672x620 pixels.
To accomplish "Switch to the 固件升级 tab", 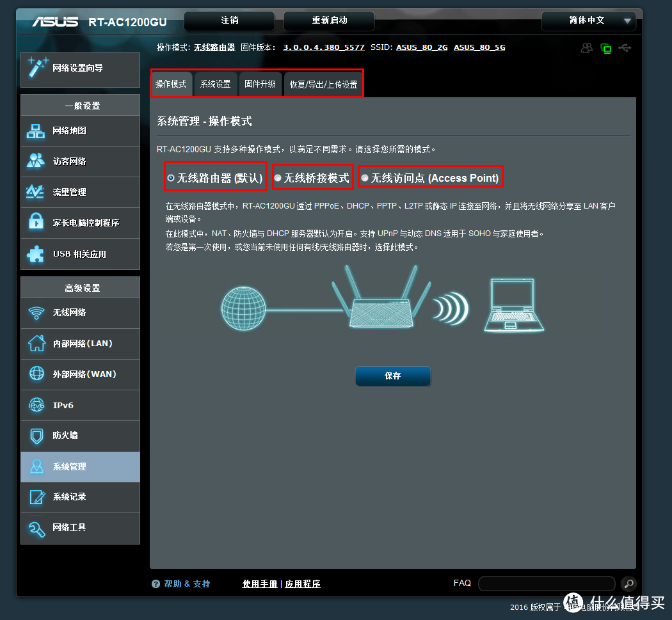I will pyautogui.click(x=260, y=84).
